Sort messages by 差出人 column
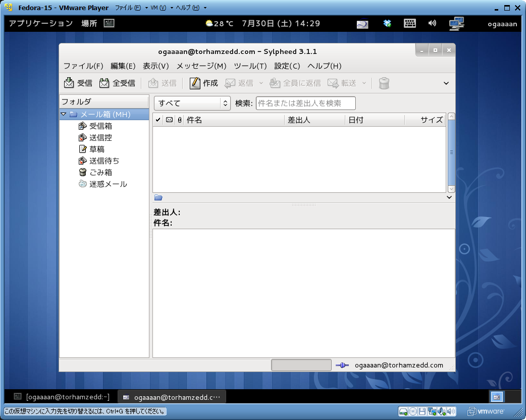The width and height of the screenshot is (526, 420). point(314,120)
